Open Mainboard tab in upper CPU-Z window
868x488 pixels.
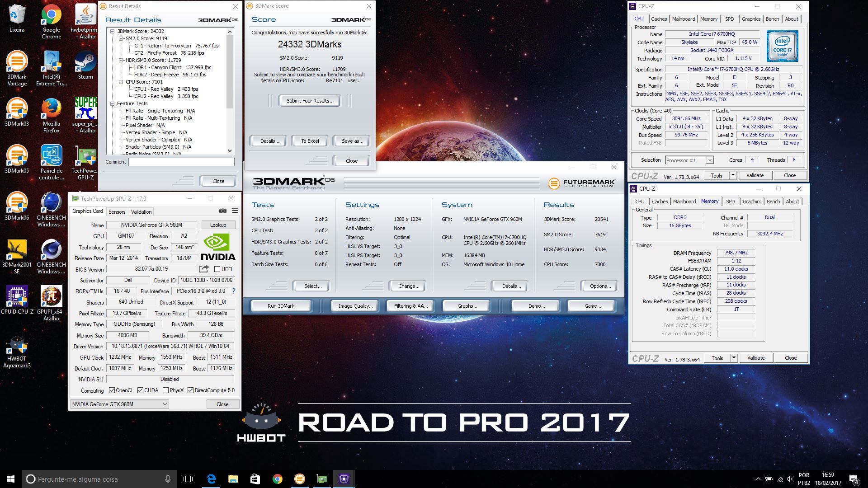683,19
